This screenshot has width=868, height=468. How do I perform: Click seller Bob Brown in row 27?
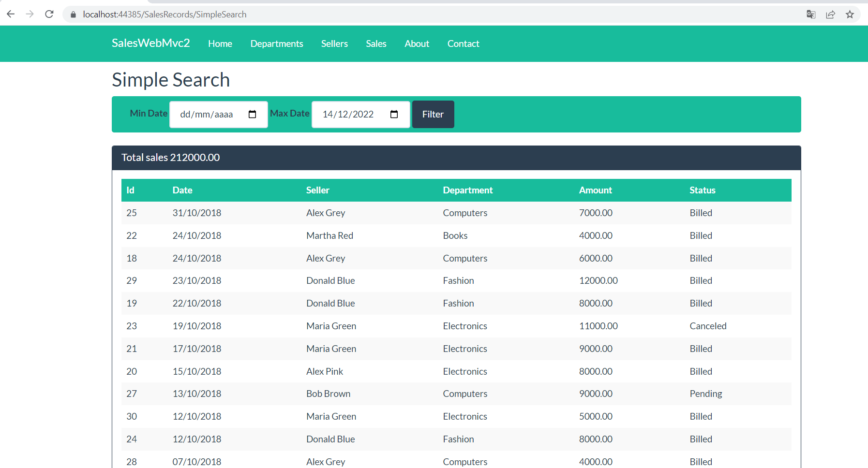[329, 394]
